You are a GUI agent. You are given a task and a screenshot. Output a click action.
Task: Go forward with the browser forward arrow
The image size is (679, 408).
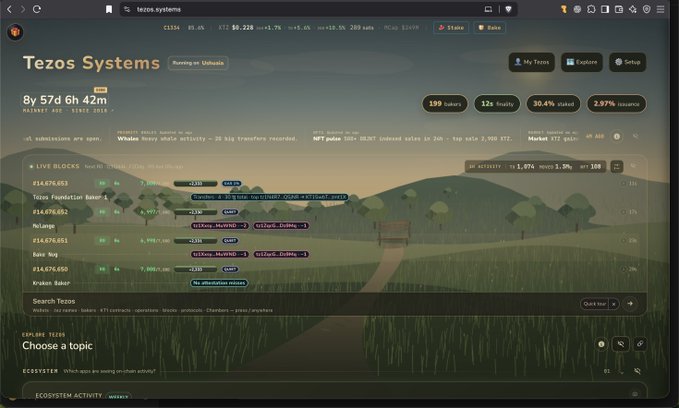[x=23, y=9]
